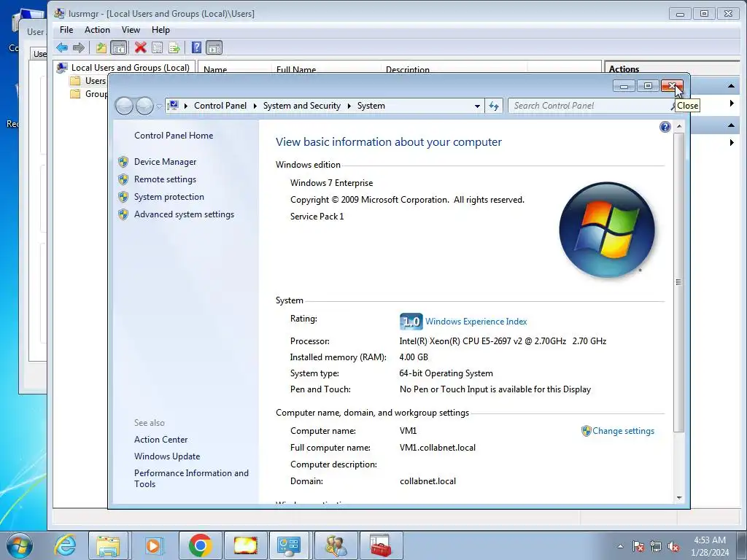Viewport: 747px width, 560px height.
Task: Expand the breadcrumb arrow after System and Security
Action: coord(349,106)
